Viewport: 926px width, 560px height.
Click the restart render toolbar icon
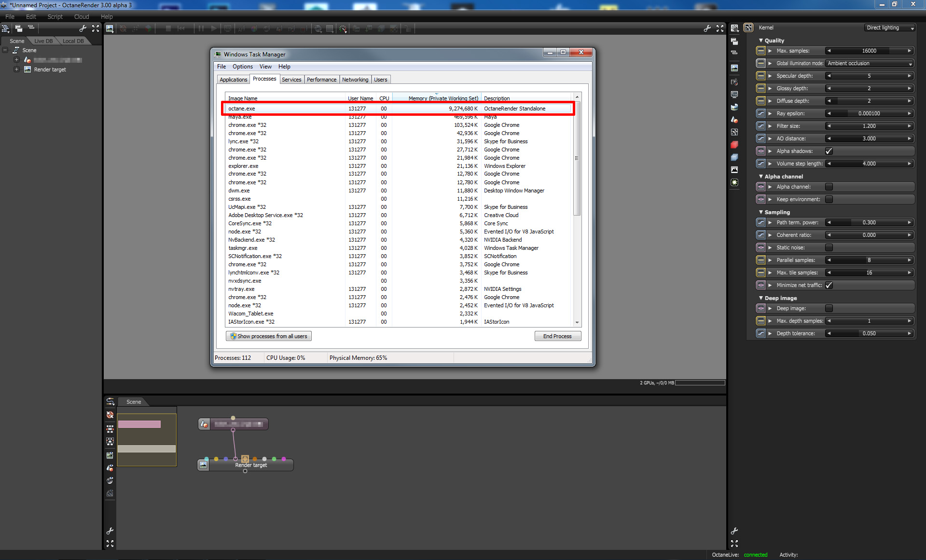point(181,29)
